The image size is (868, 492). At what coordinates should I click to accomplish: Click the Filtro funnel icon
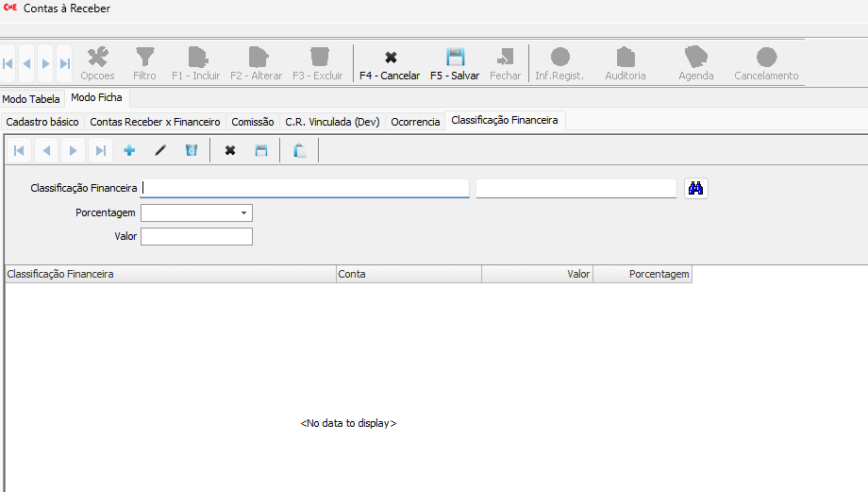pyautogui.click(x=144, y=58)
